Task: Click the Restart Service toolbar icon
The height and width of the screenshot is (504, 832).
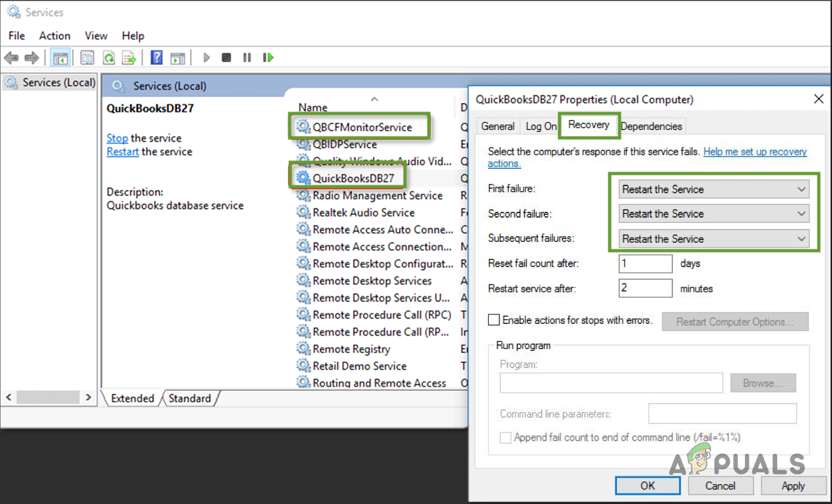Action: (268, 58)
